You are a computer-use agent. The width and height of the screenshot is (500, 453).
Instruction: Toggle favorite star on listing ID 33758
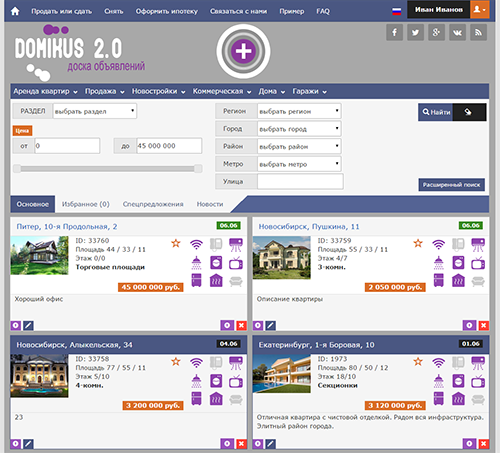176,362
